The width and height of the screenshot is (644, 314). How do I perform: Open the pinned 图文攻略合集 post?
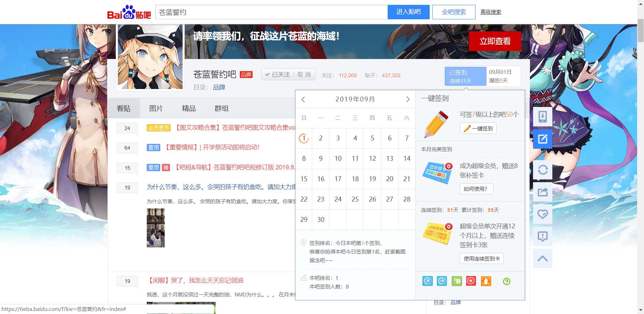click(x=234, y=128)
